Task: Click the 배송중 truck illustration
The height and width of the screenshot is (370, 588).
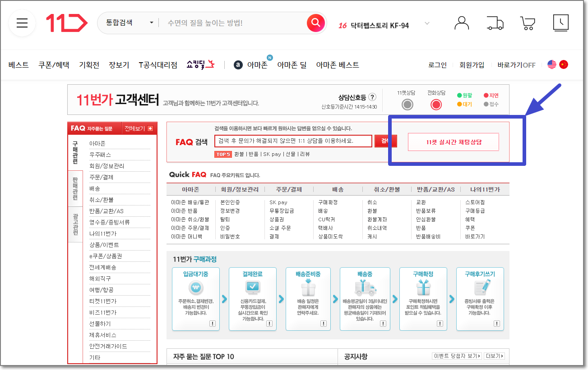Action: [366, 287]
